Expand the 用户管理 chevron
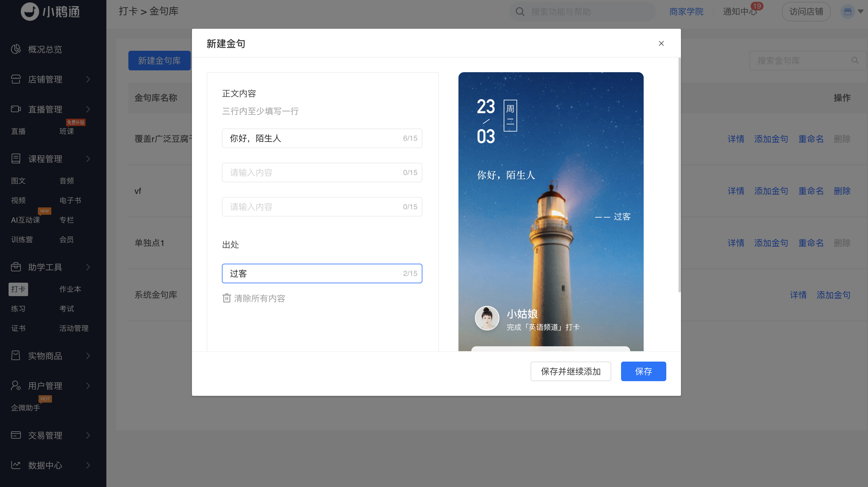The image size is (868, 487). (x=88, y=385)
